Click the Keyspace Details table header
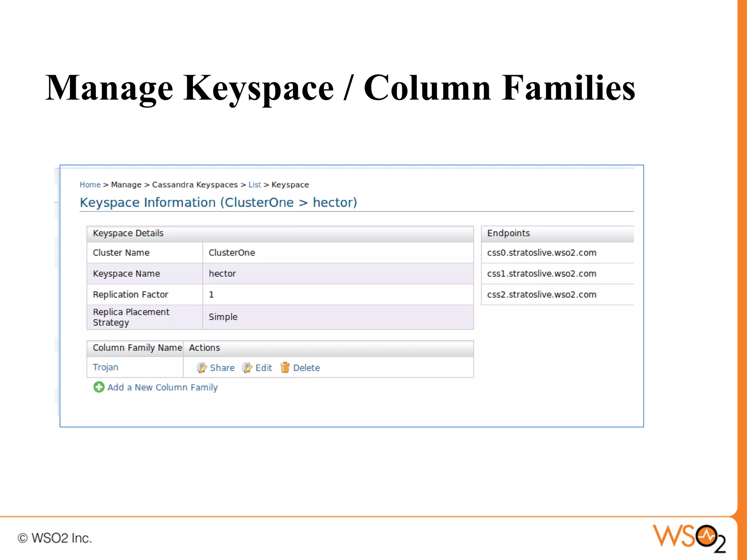 coord(280,234)
